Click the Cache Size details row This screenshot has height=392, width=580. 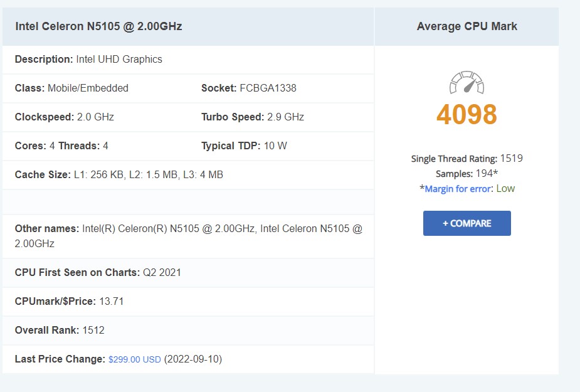tap(119, 174)
